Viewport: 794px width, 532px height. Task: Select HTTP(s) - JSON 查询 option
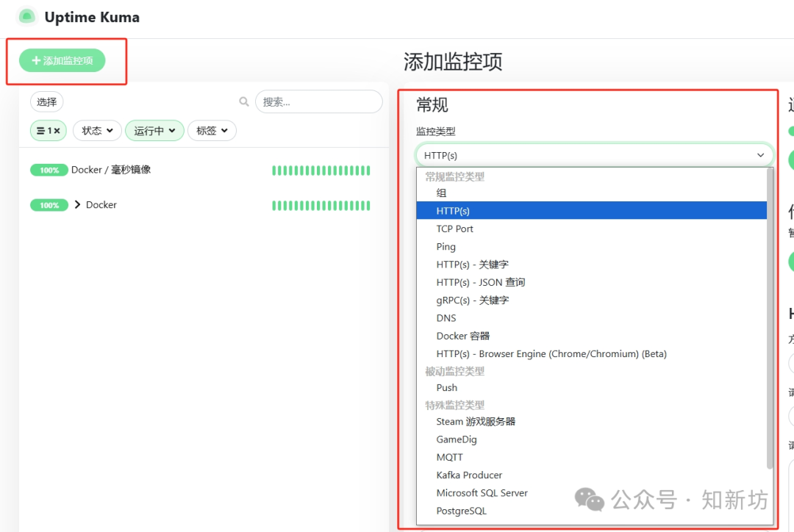[x=591, y=282]
